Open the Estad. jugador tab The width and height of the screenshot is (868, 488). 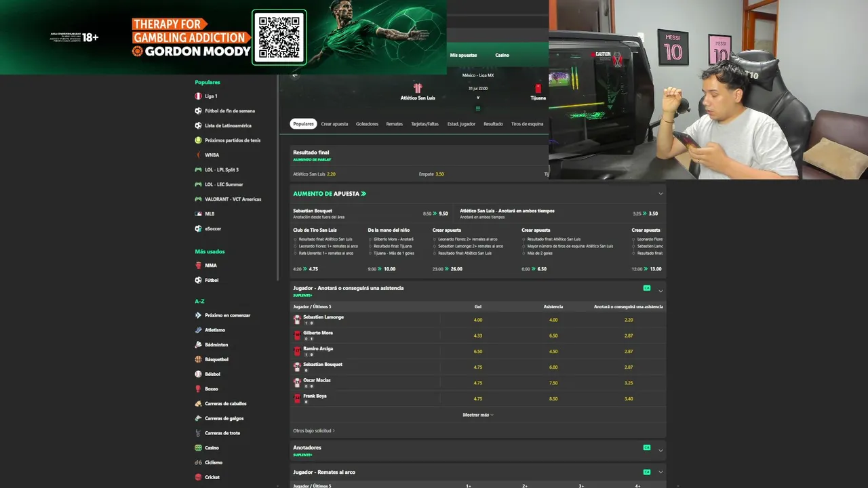click(x=461, y=124)
